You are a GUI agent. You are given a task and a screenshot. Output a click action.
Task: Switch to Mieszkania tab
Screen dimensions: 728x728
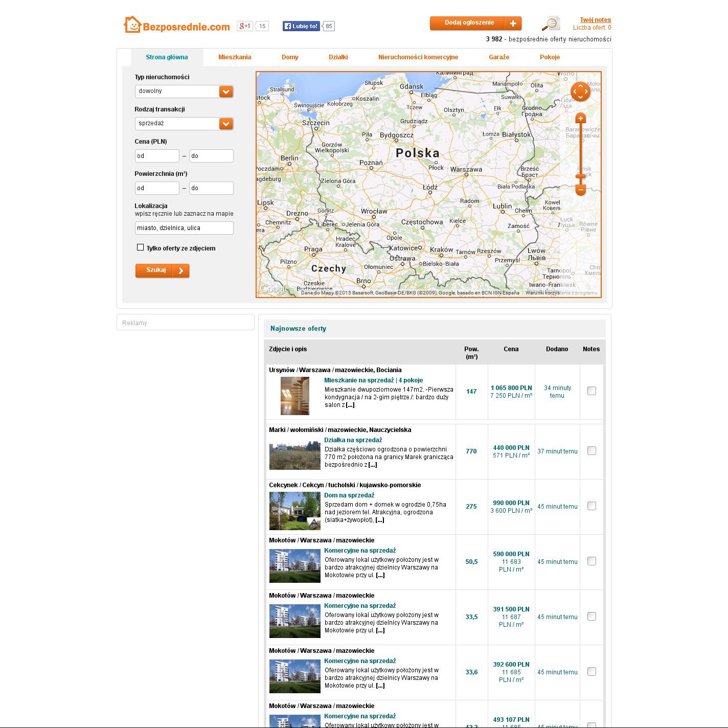(x=235, y=57)
